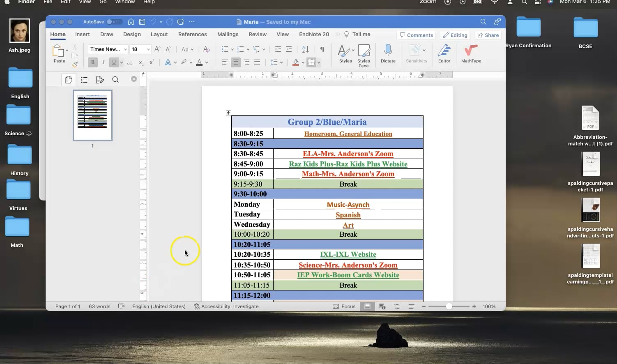Launch the Editor pen tool
This screenshot has height=364, width=617.
[444, 54]
